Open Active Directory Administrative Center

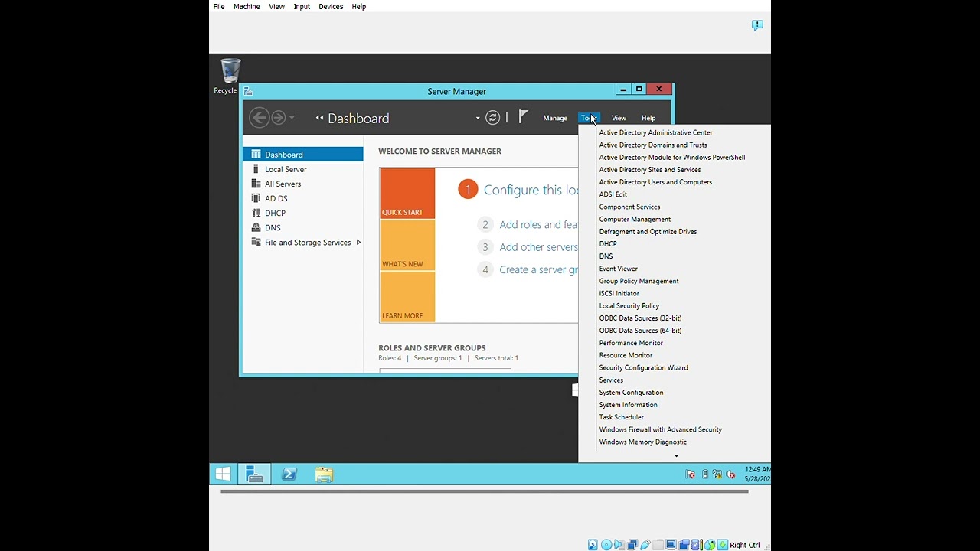(x=655, y=132)
